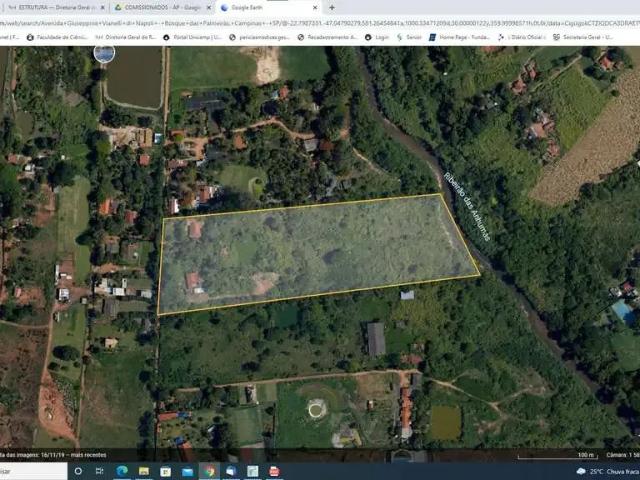Screen dimensions: 640x480
Task: Open a new browser tab
Action: 332,7
